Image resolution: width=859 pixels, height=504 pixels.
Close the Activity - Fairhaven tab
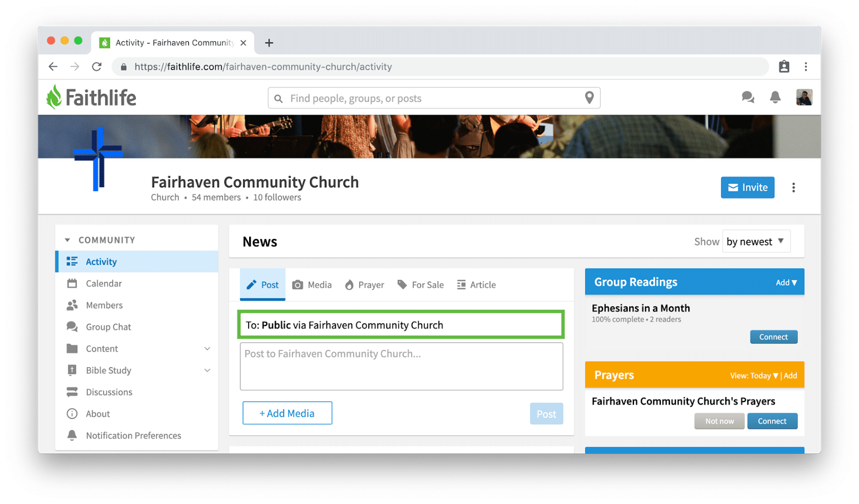point(243,42)
